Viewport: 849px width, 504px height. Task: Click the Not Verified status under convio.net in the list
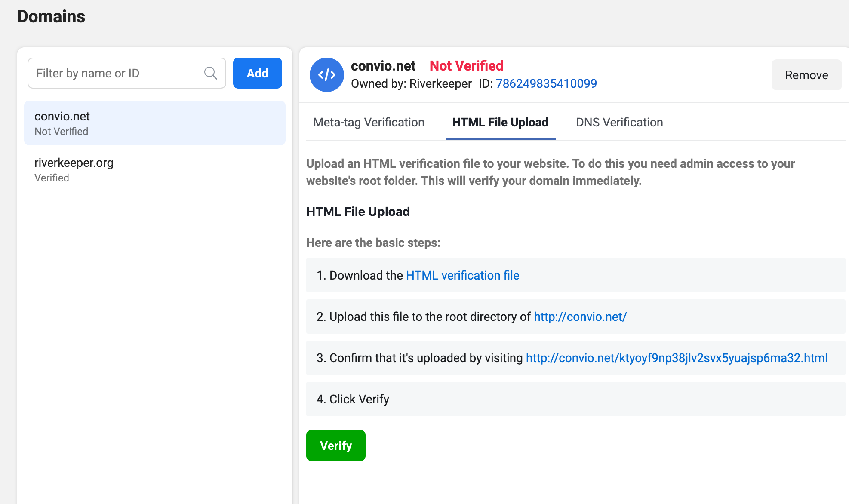coord(61,132)
